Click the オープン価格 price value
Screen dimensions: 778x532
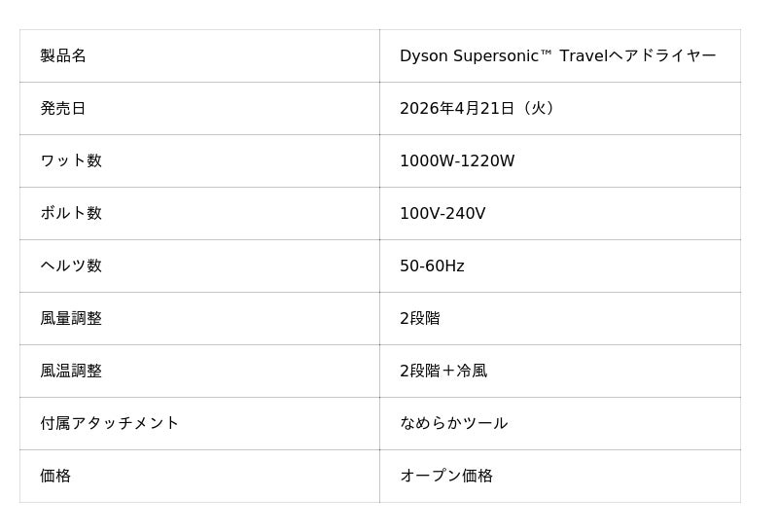[x=446, y=477]
